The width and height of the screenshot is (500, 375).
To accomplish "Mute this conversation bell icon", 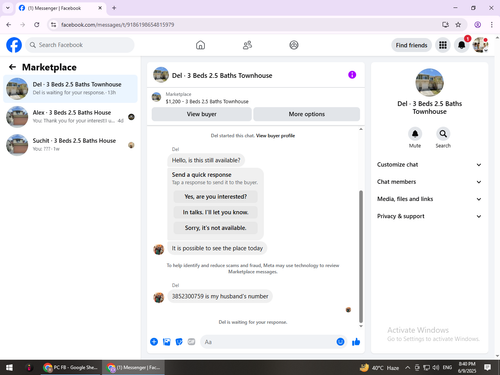I will coord(415,134).
